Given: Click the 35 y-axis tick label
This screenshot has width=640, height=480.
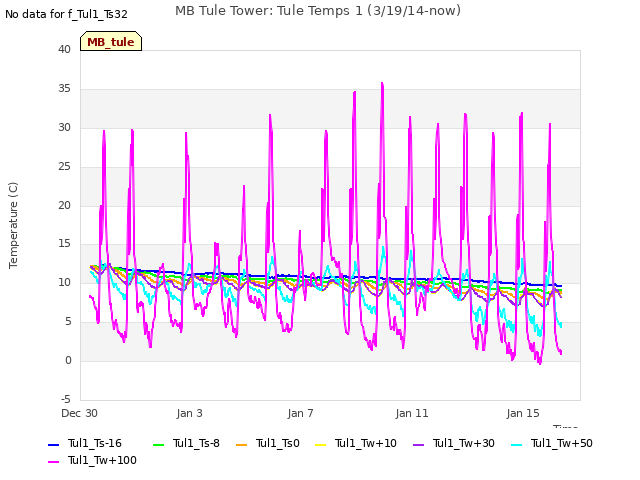Looking at the screenshot, I should tap(64, 89).
